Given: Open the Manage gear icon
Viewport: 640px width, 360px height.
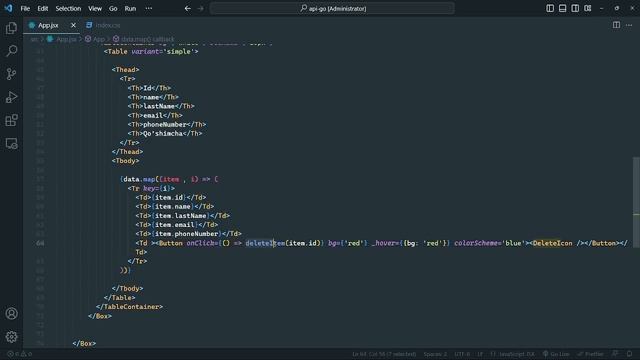Looking at the screenshot, I should pos(11,337).
